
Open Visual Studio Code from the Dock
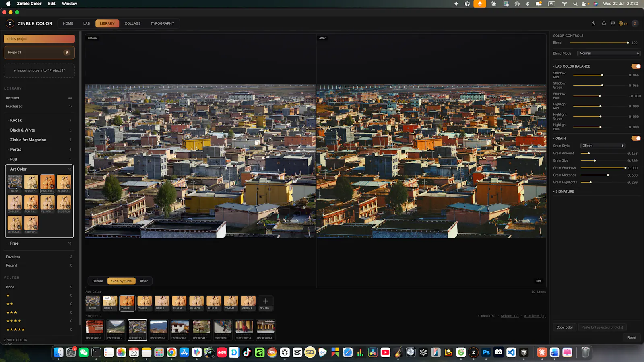511,352
